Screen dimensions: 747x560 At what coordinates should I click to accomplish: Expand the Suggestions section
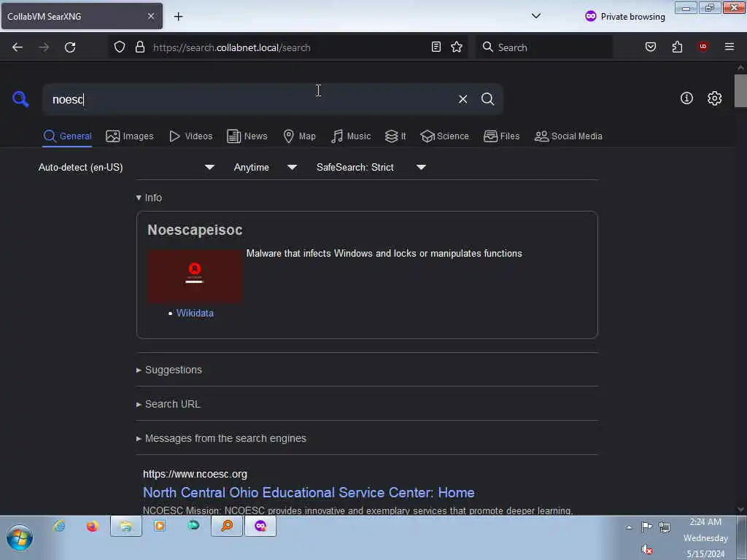(169, 370)
